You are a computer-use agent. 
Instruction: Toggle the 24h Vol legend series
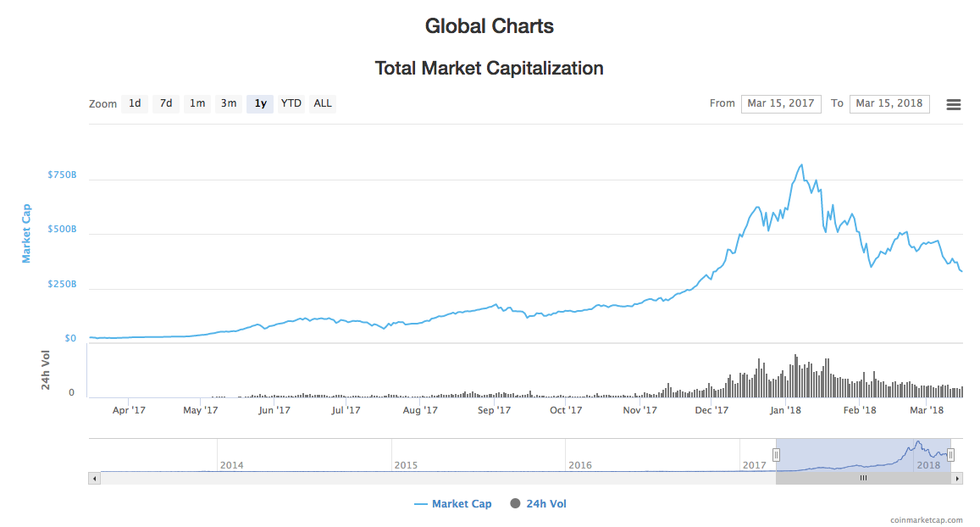click(x=539, y=504)
